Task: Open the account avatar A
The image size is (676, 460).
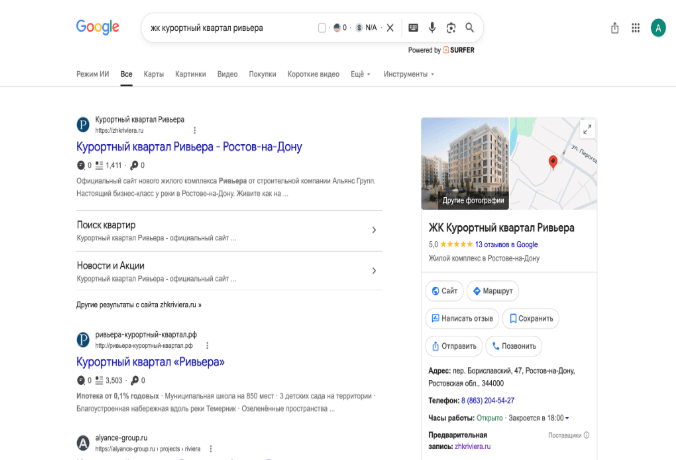Action: tap(658, 28)
